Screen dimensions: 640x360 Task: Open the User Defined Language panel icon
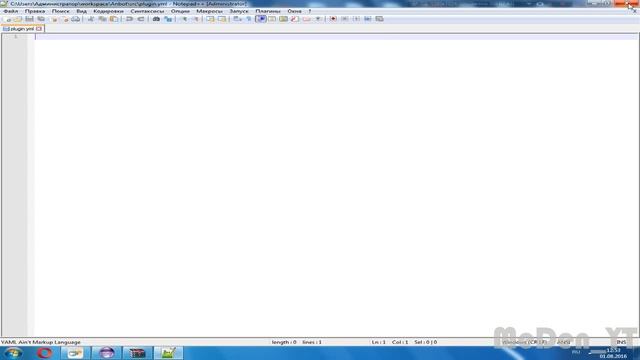pyautogui.click(x=271, y=19)
